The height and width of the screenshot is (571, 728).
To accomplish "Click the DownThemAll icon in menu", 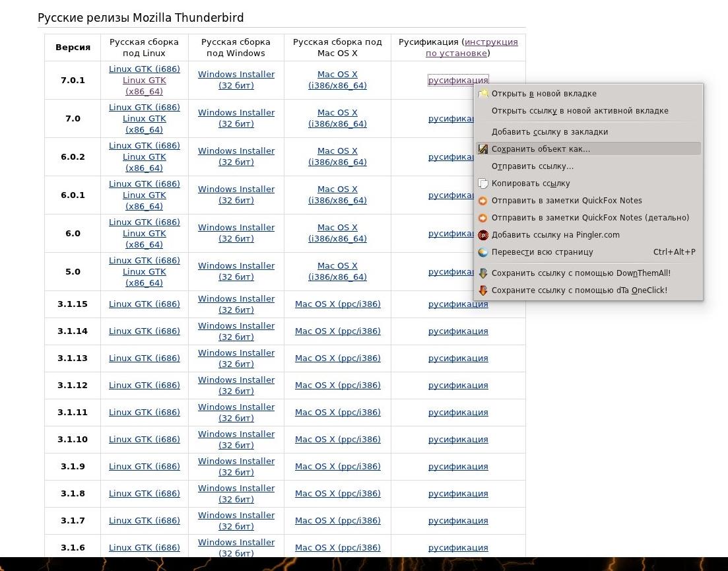I will (483, 273).
